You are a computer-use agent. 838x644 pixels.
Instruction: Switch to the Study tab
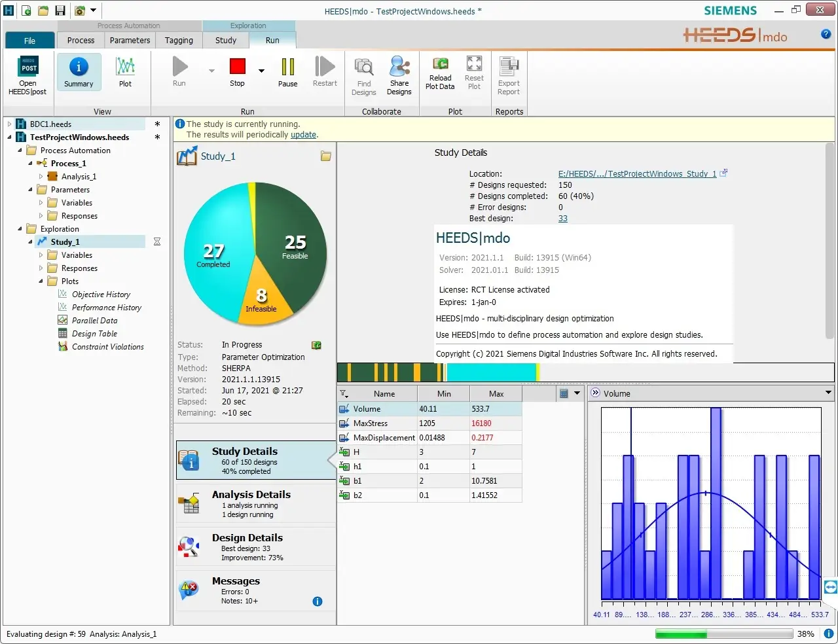[226, 41]
